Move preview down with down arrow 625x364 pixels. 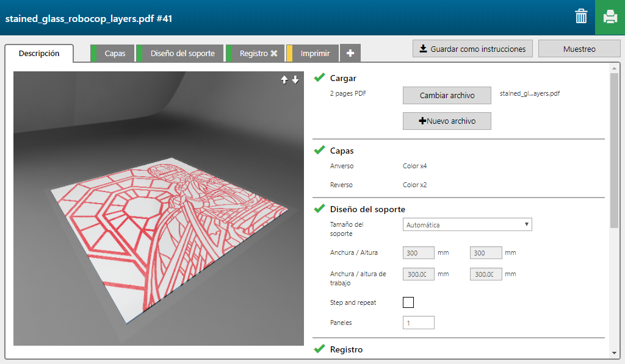click(295, 80)
